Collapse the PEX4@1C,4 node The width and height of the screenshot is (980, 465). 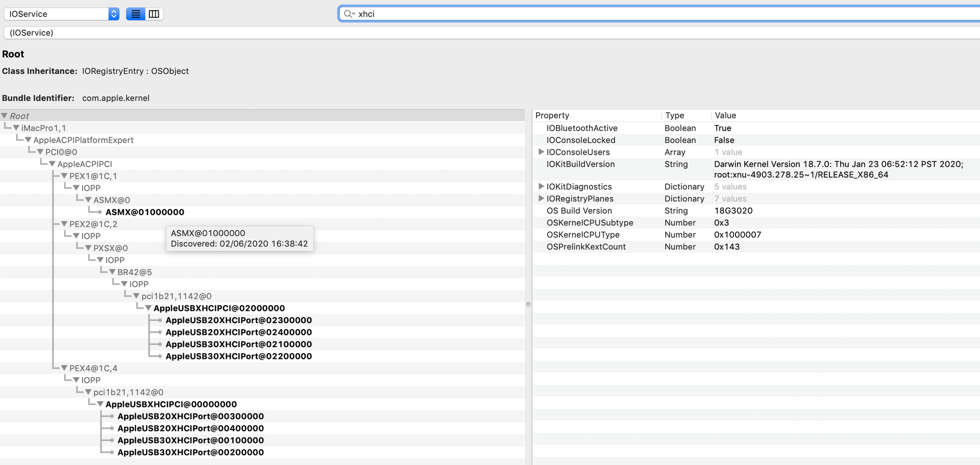coord(64,368)
